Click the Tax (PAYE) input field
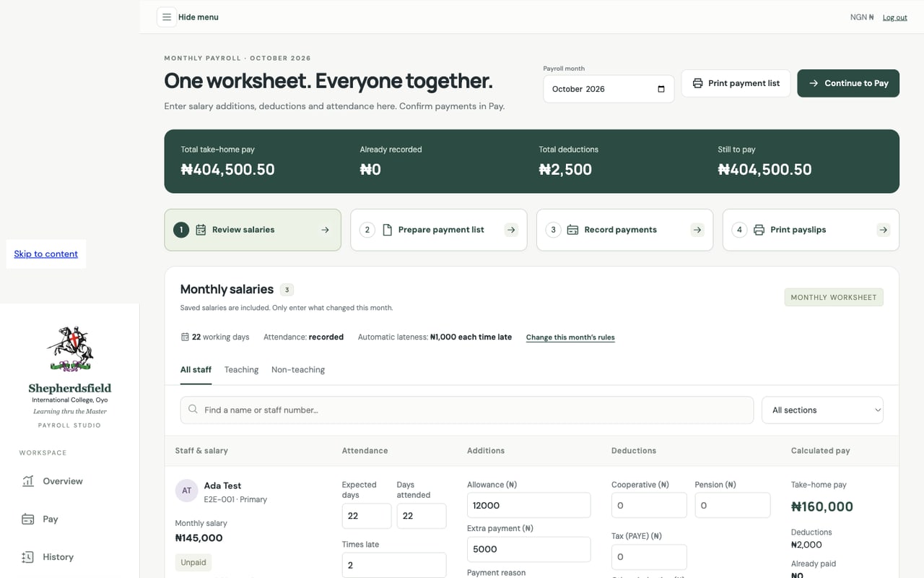Screen dimensions: 924x578 coord(649,557)
